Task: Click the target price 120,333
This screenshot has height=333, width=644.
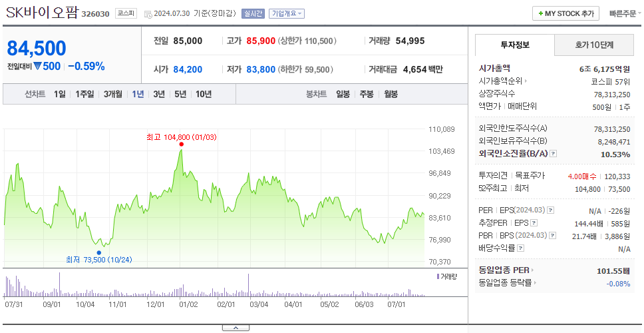Action: pos(617,176)
